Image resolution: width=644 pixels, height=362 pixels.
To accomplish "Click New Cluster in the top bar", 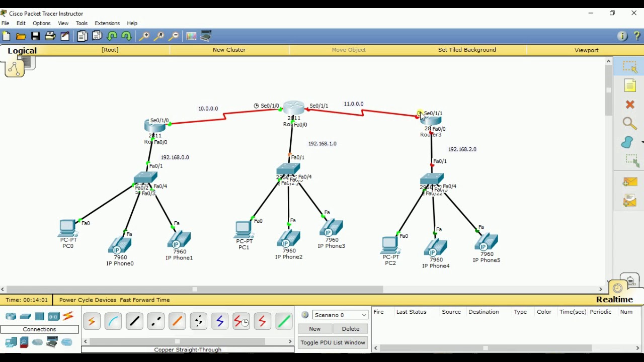I will click(x=229, y=50).
